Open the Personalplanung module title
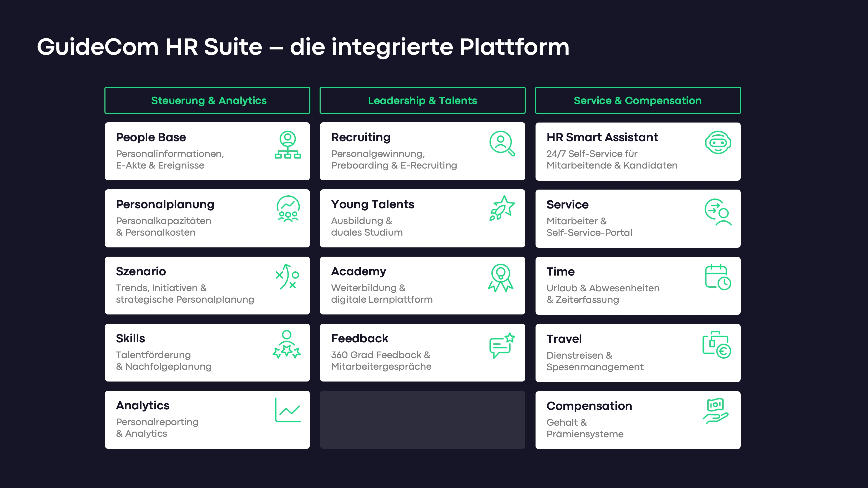Viewport: 868px width, 488px height. pos(165,204)
